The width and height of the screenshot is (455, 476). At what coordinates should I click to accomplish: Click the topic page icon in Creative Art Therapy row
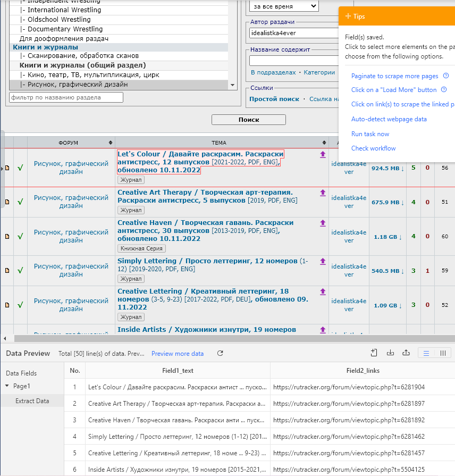(x=7, y=202)
